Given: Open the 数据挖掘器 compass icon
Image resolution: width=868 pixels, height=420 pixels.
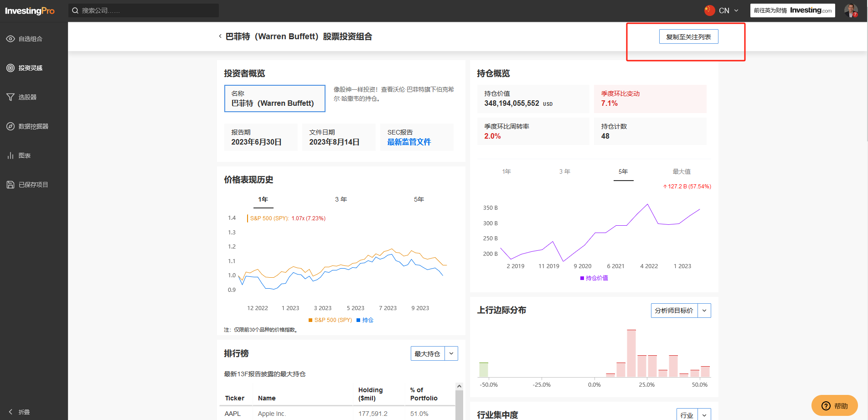Looking at the screenshot, I should (x=10, y=126).
